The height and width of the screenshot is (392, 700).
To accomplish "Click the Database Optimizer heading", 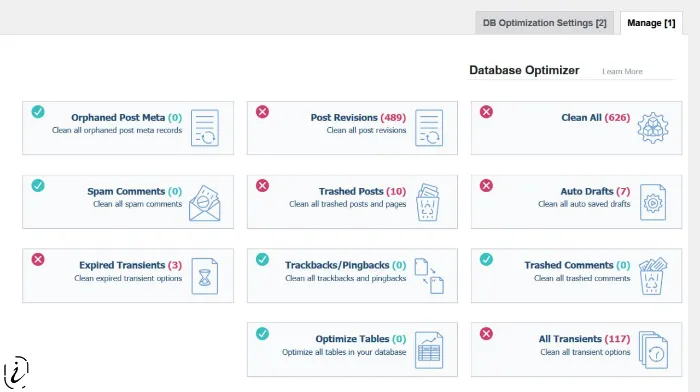I will [524, 71].
